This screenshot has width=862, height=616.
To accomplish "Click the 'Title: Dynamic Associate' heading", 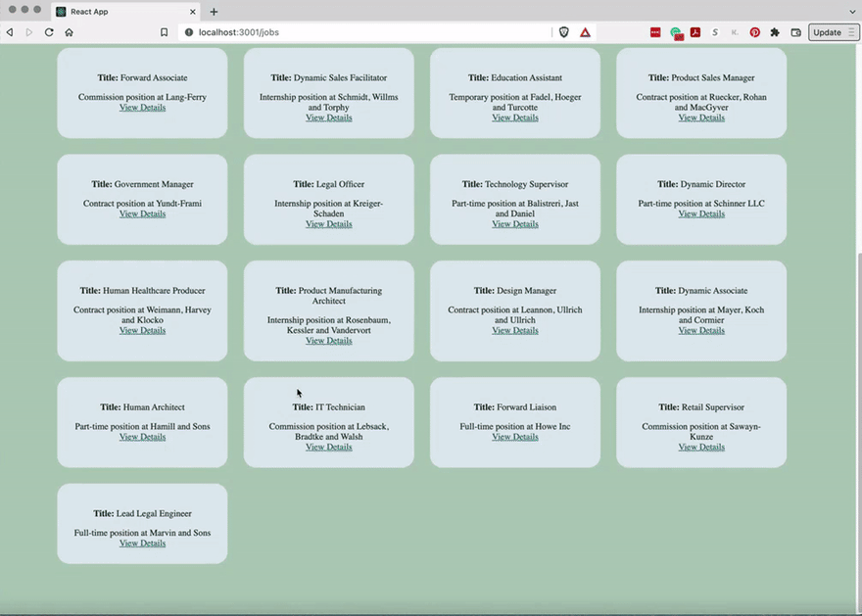I will [701, 291].
